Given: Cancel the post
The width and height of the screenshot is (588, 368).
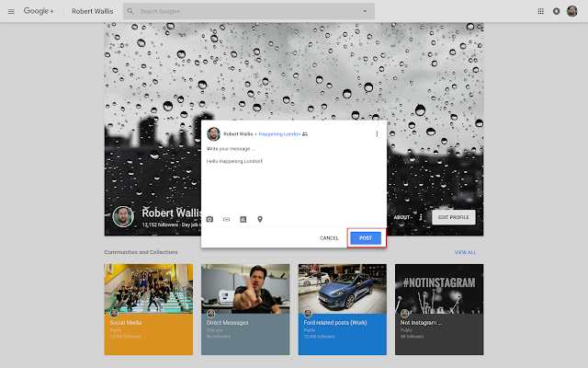Looking at the screenshot, I should [x=329, y=238].
